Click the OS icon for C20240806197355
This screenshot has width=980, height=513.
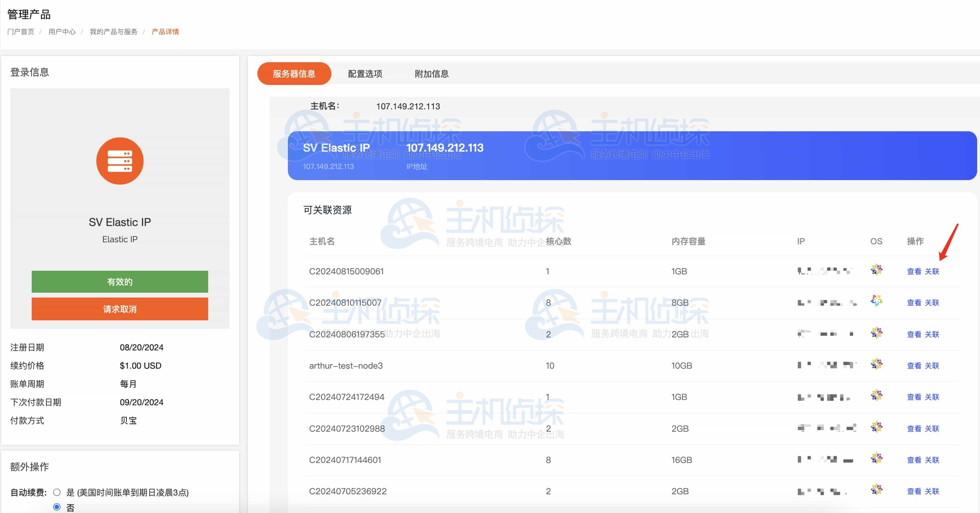(877, 332)
